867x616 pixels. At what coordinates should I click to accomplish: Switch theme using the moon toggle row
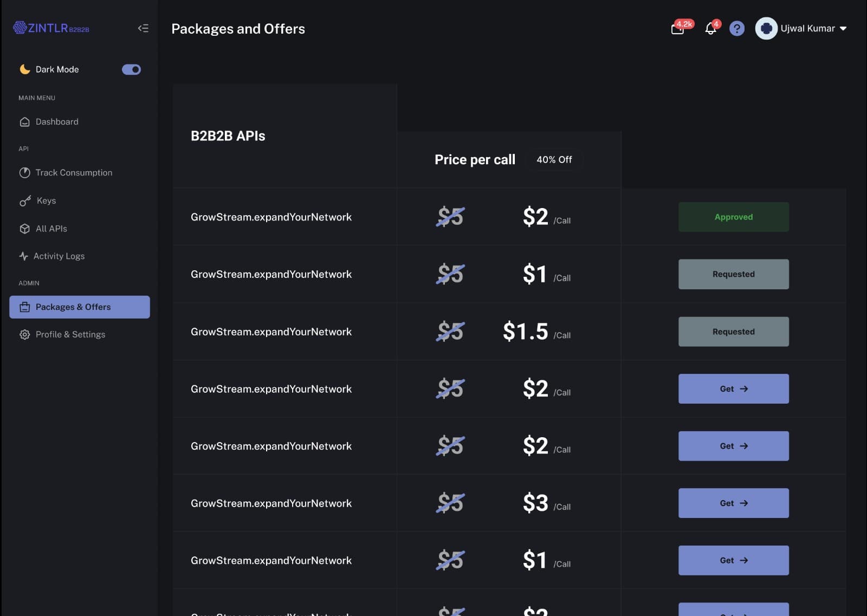tap(24, 69)
